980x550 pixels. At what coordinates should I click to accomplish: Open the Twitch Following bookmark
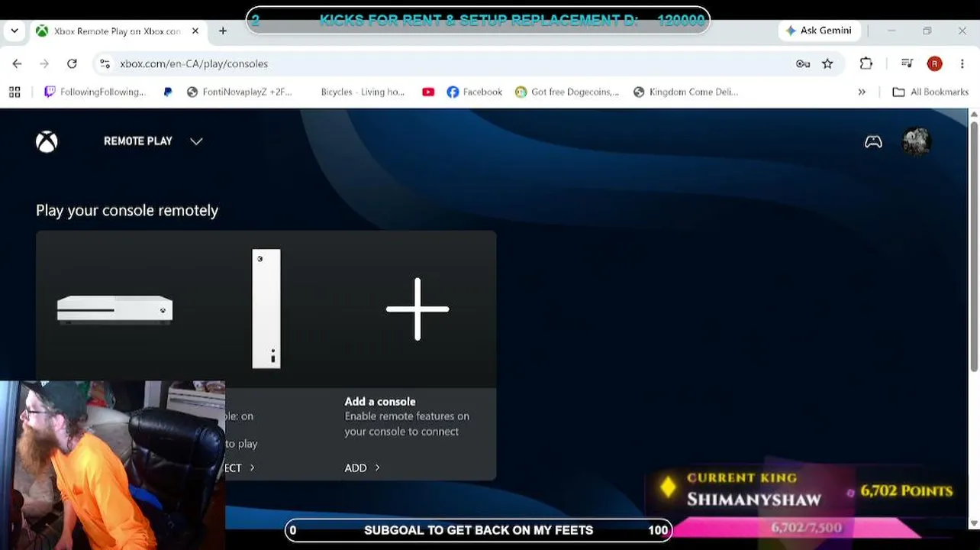click(x=94, y=92)
